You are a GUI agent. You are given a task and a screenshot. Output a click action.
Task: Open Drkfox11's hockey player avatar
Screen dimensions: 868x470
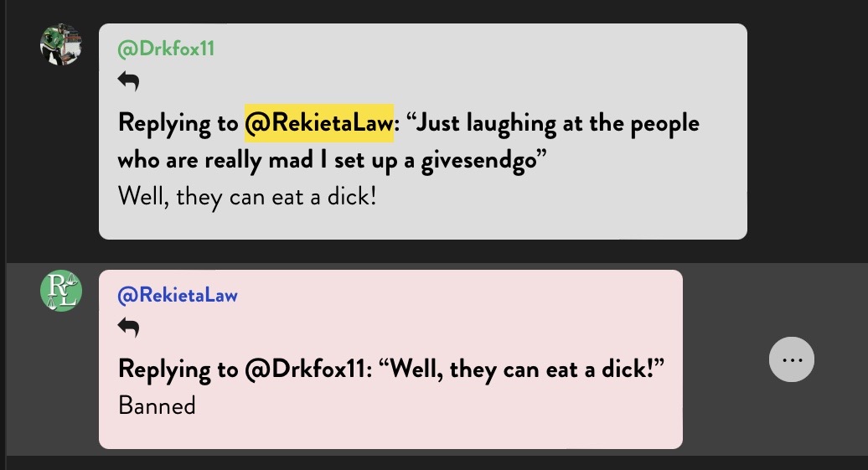[x=61, y=44]
